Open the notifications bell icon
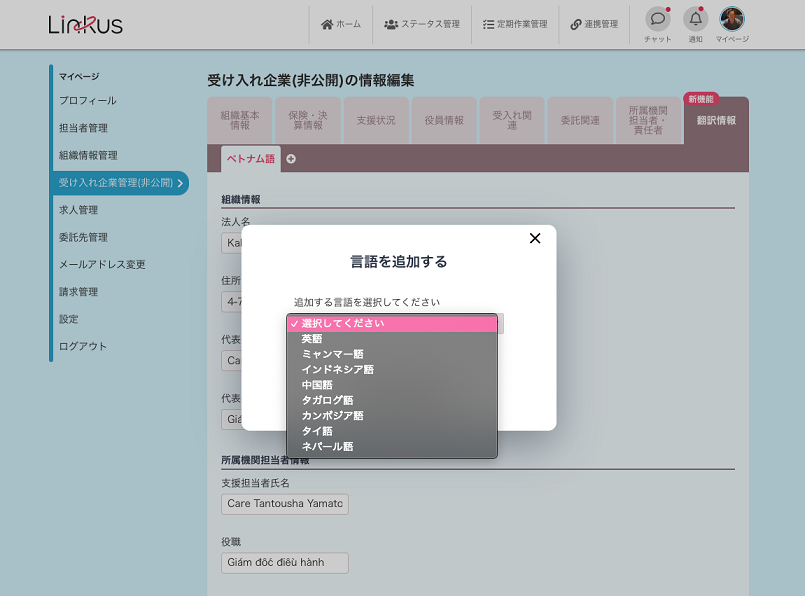This screenshot has height=596, width=805. (x=695, y=19)
